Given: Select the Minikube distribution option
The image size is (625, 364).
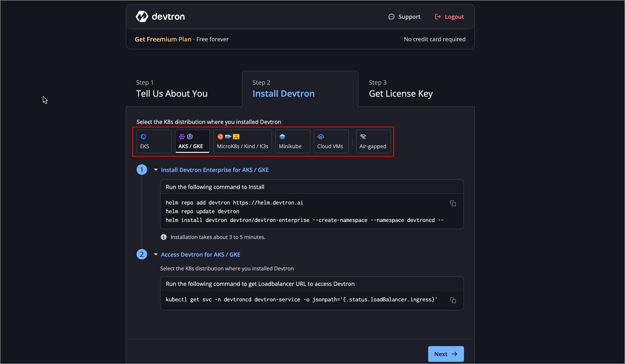Looking at the screenshot, I should click(x=292, y=141).
